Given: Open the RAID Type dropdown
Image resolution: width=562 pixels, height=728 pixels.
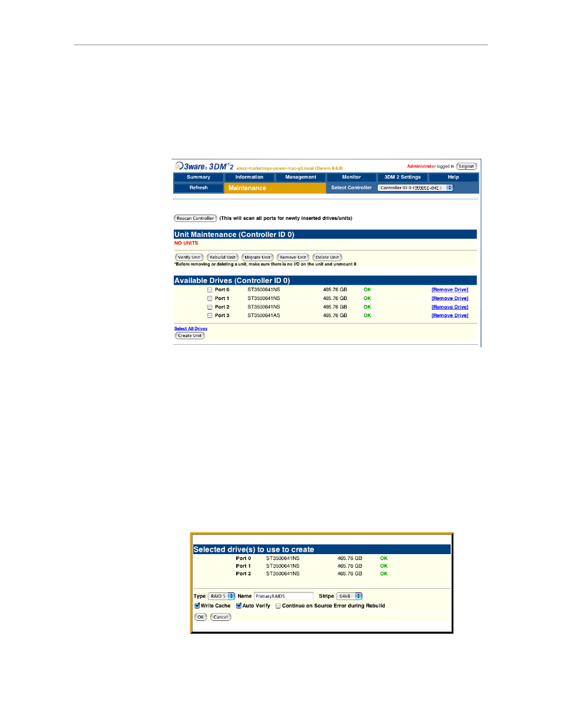Looking at the screenshot, I should click(x=222, y=596).
